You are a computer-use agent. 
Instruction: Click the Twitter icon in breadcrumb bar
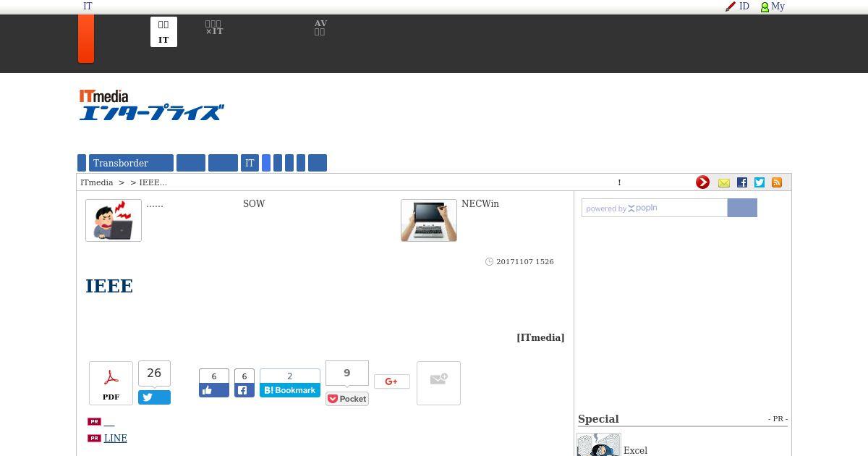(x=759, y=182)
